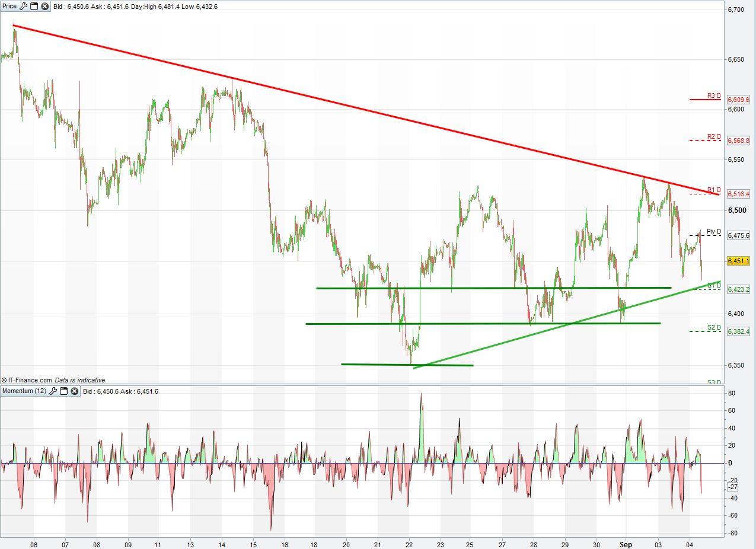Select the R1 D level value 6,516.4
This screenshot has height=549, width=756.
(x=738, y=194)
